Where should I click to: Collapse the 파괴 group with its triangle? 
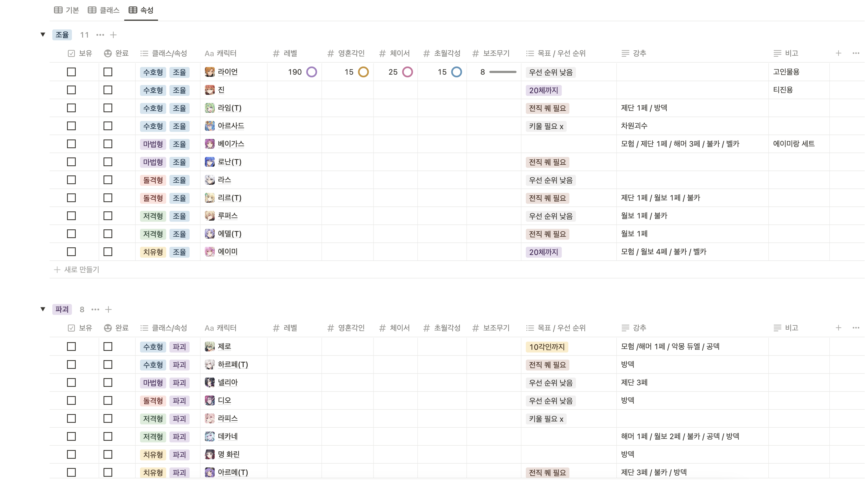43,309
